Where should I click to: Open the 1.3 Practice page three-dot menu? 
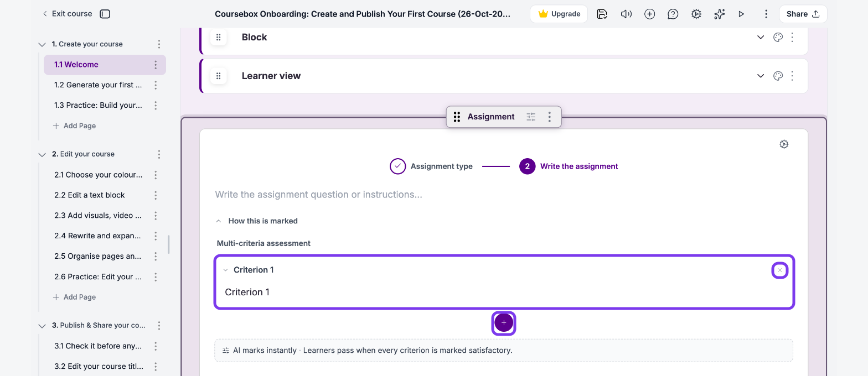156,106
